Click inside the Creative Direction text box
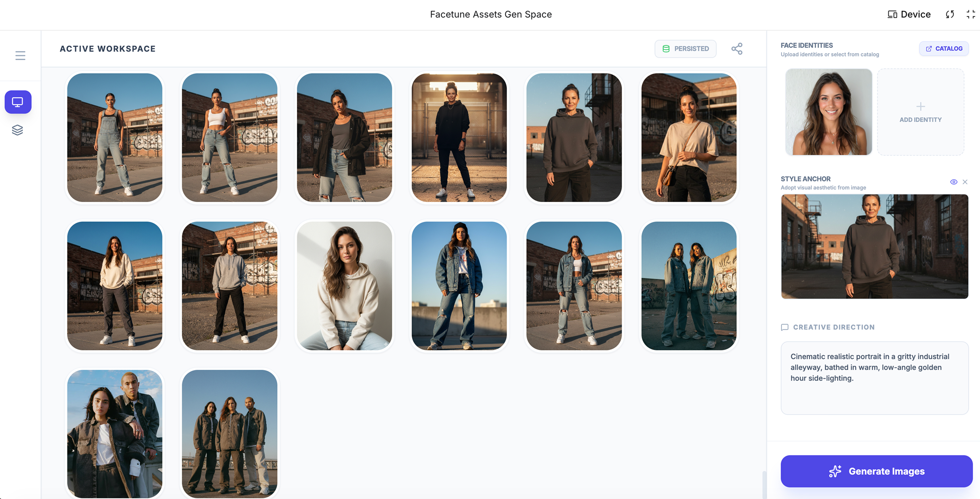980x499 pixels. click(x=875, y=378)
